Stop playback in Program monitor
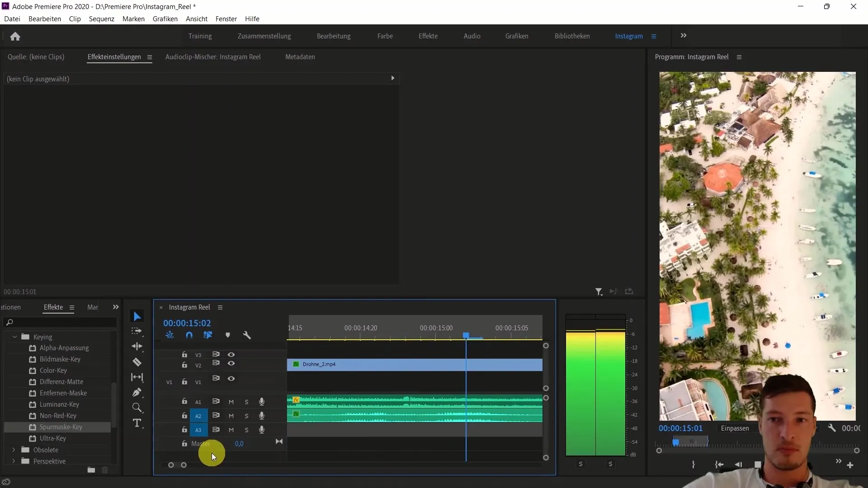The image size is (868, 488). (x=758, y=465)
